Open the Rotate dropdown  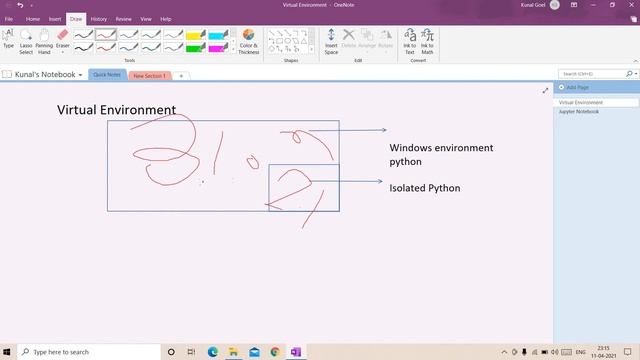385,41
